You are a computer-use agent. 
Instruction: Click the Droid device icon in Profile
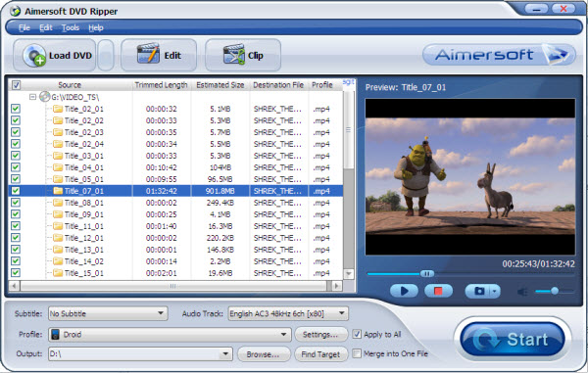[55, 335]
